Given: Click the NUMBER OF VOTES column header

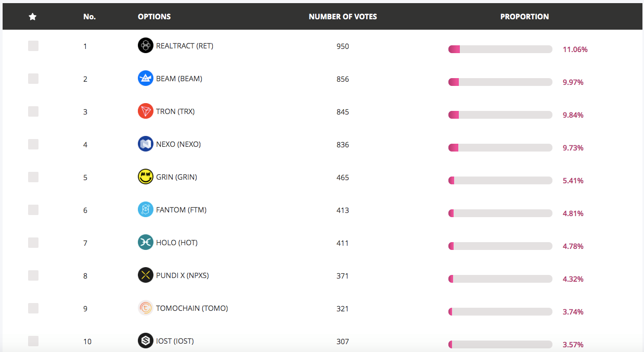Looking at the screenshot, I should 342,17.
